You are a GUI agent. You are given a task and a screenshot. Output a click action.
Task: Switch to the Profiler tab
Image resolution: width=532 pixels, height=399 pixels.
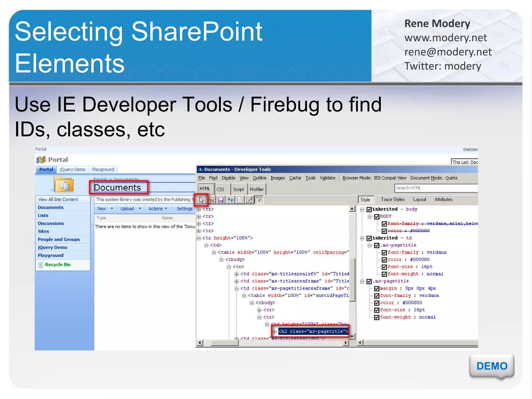coord(257,189)
